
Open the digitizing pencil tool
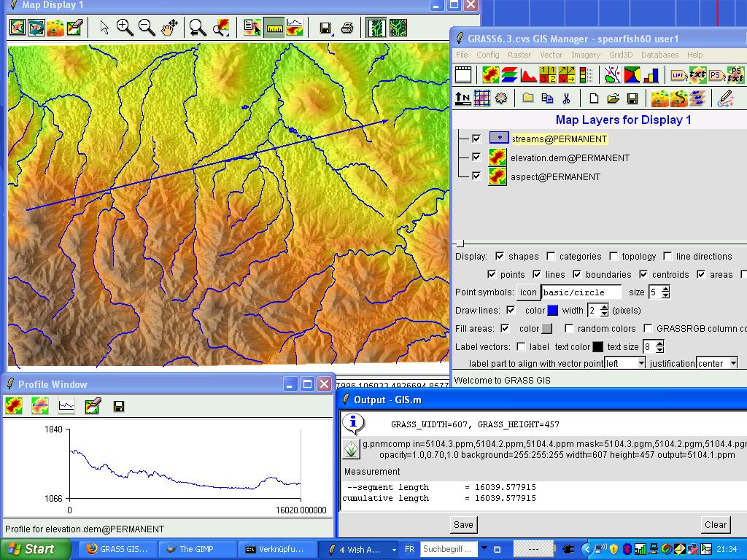[x=724, y=98]
